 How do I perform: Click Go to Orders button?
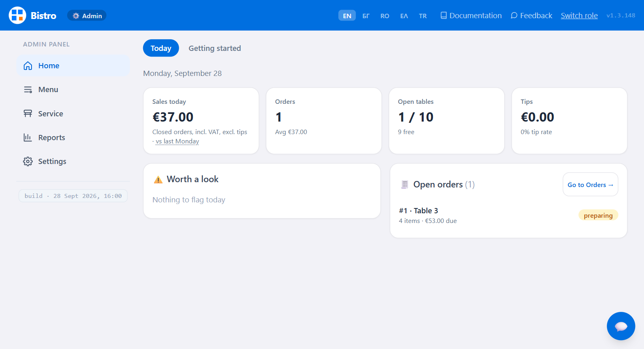pos(590,185)
